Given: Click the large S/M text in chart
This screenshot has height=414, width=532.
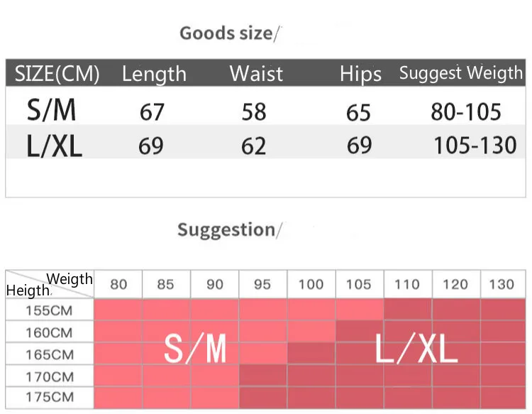Looking at the screenshot, I should click(195, 349).
